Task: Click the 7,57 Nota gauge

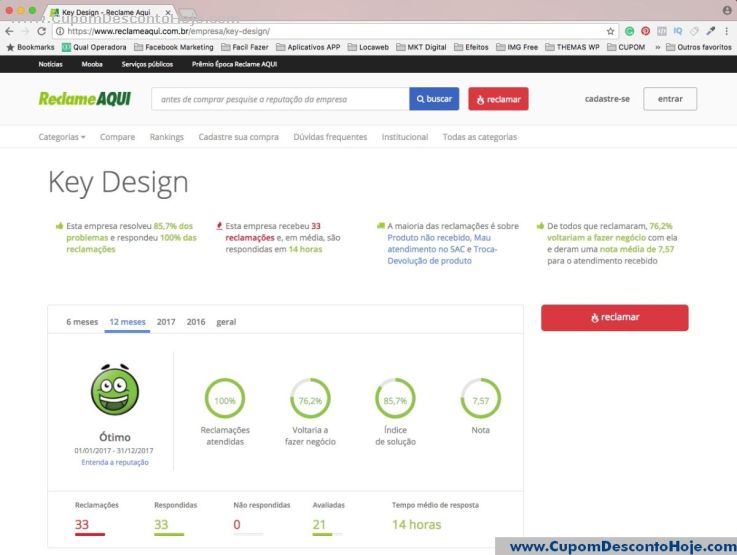Action: click(x=480, y=399)
